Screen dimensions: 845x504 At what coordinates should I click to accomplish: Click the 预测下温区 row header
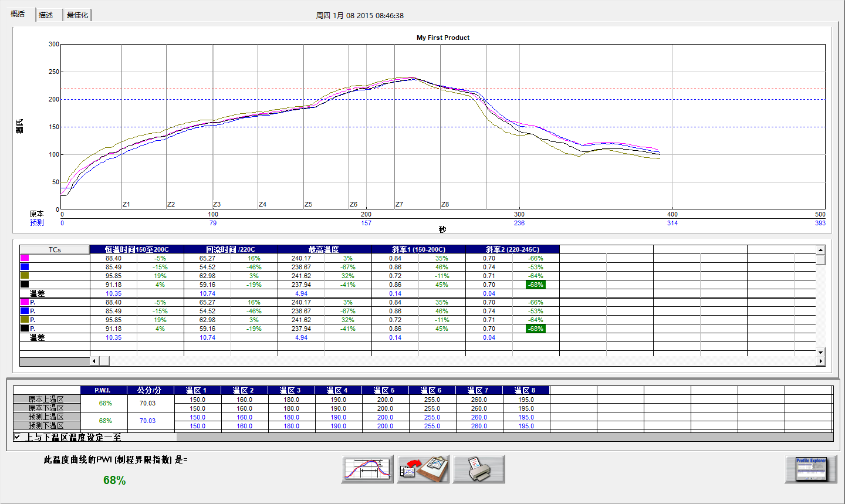coord(46,426)
